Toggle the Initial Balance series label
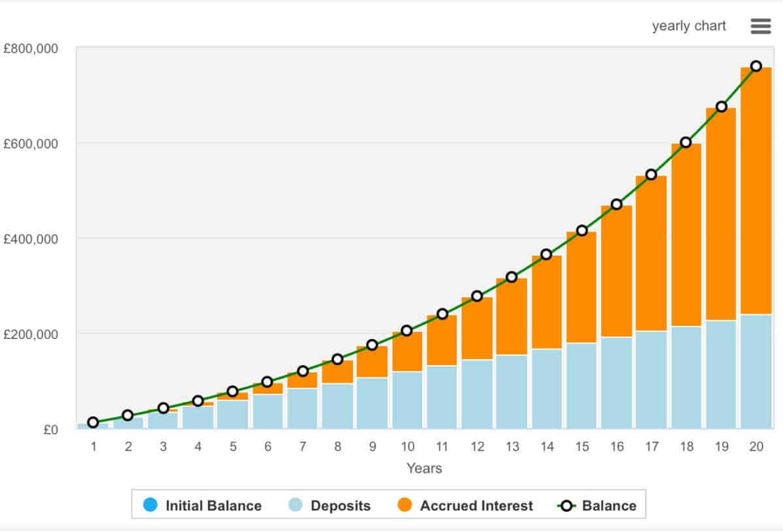 coord(213,505)
